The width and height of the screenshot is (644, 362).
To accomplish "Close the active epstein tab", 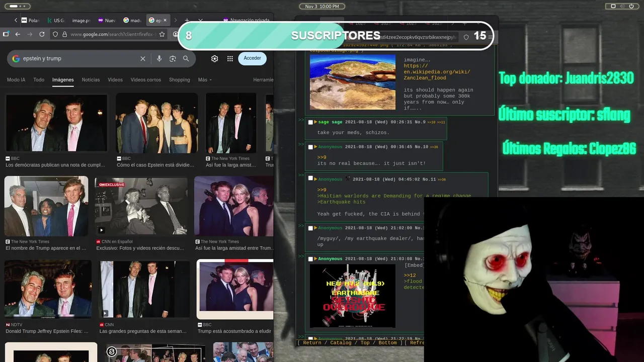I will (x=166, y=21).
